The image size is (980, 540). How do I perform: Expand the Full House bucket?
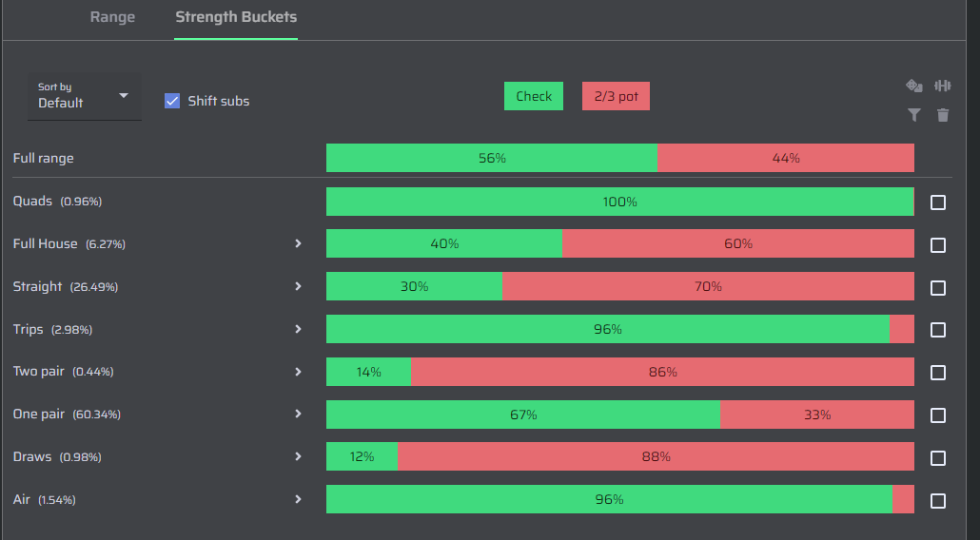(x=298, y=243)
